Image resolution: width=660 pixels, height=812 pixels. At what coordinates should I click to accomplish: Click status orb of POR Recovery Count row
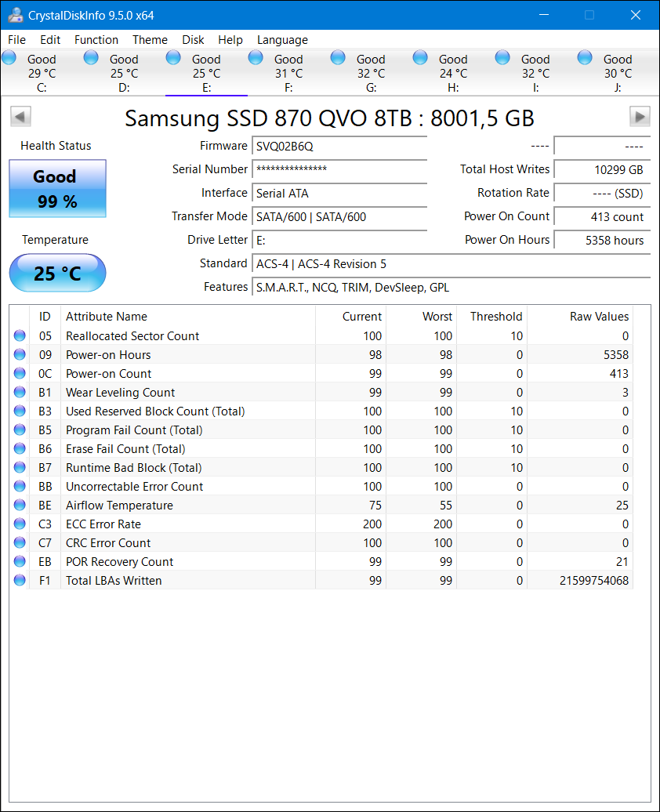20,561
